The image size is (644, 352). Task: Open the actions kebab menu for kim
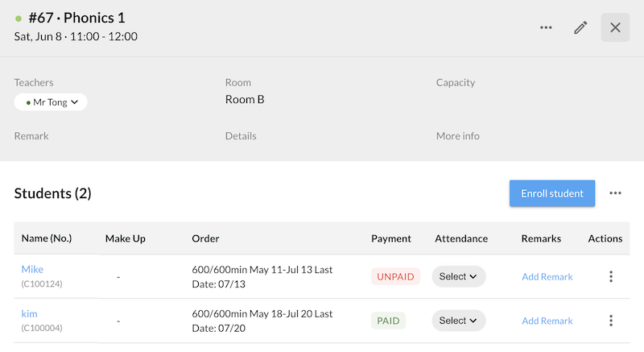click(611, 321)
